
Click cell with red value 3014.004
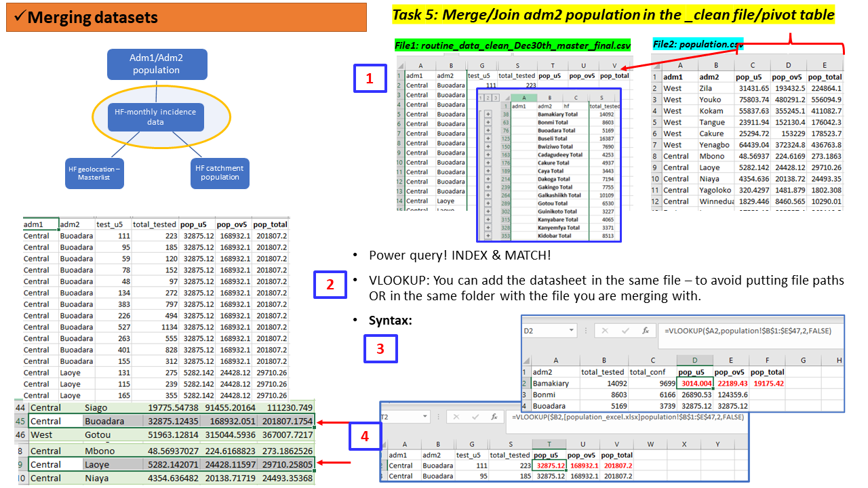[x=695, y=384]
